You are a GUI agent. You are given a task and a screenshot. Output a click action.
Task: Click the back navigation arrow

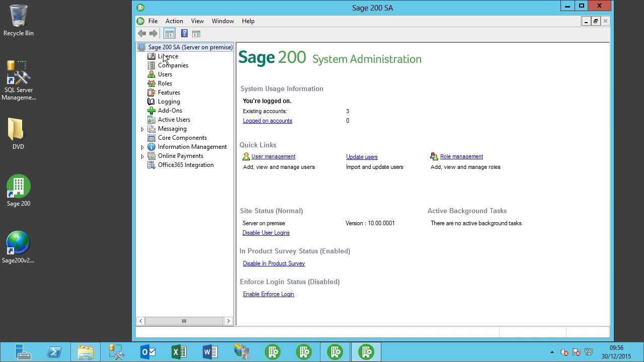pyautogui.click(x=141, y=33)
